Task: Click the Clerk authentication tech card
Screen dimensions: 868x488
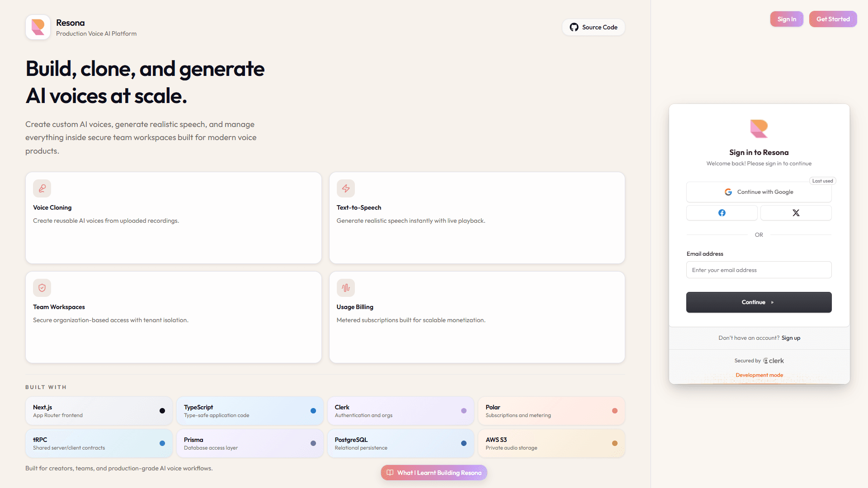Action: click(x=401, y=411)
